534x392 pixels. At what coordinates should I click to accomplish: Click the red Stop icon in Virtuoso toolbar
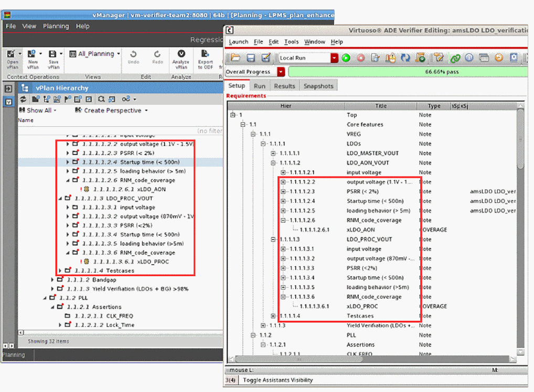(361, 58)
